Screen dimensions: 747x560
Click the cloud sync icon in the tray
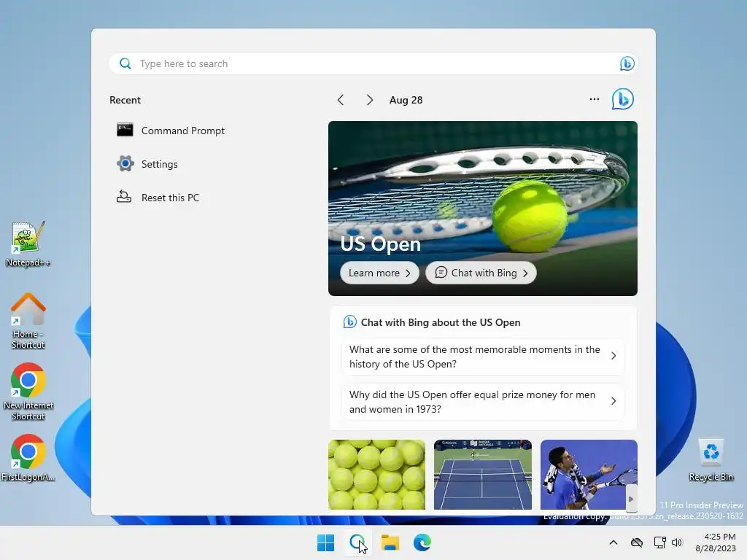coord(637,542)
